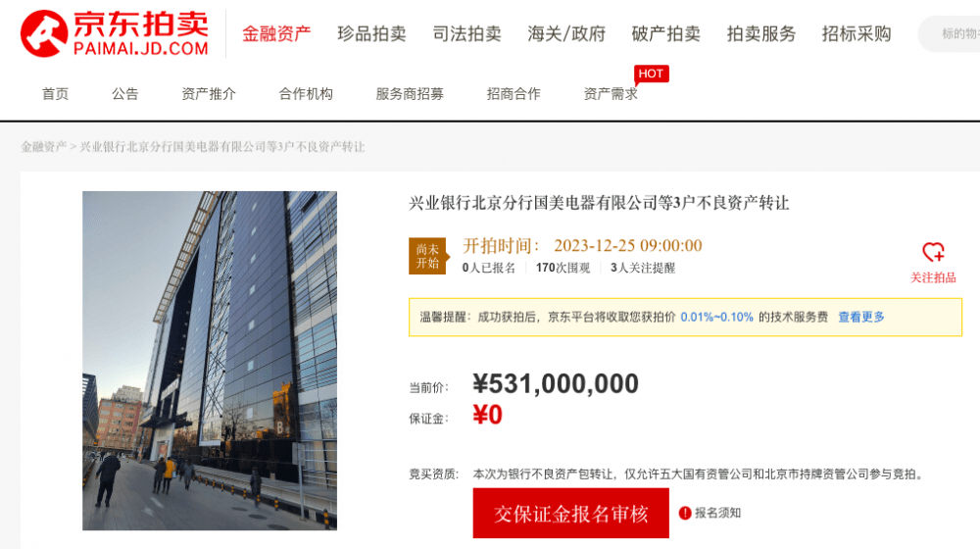
Task: Open the 珍品拍卖 tab
Action: coord(371,33)
